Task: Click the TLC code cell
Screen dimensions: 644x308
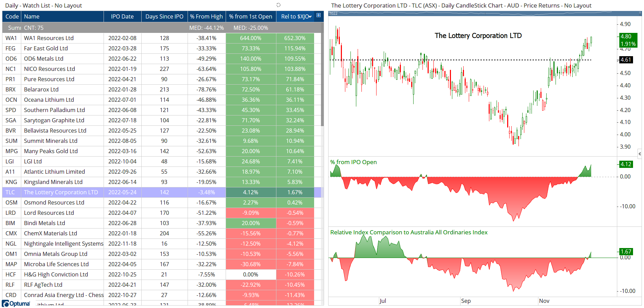Action: click(12, 192)
